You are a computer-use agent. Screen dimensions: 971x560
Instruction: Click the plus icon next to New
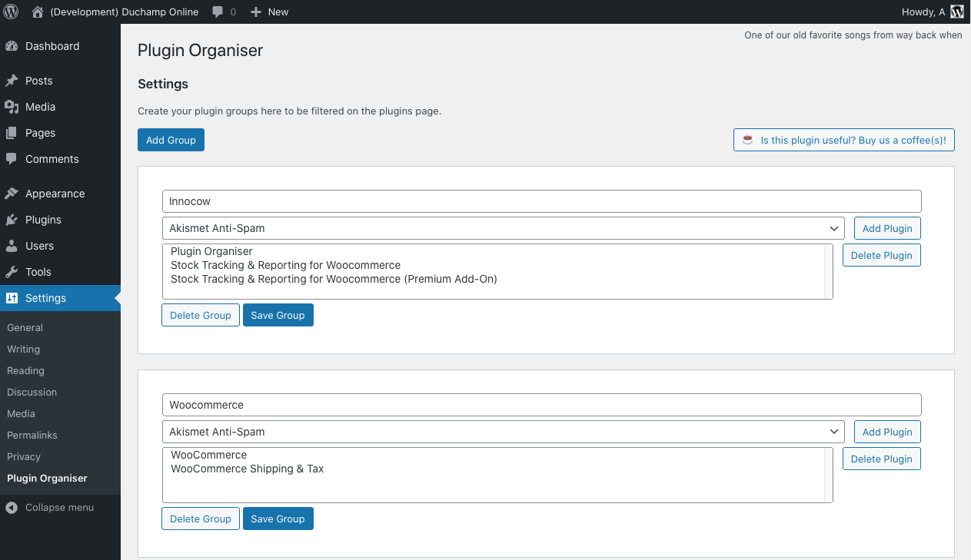click(x=256, y=12)
